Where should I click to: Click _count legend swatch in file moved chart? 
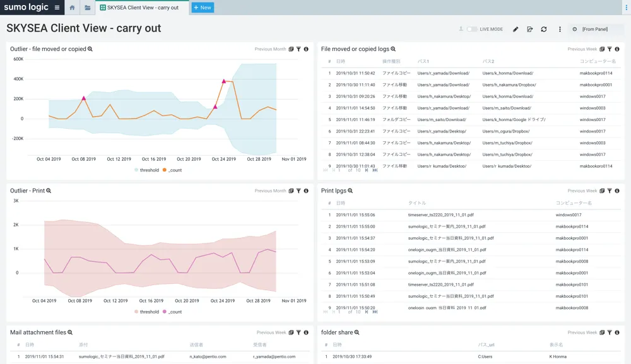[165, 170]
